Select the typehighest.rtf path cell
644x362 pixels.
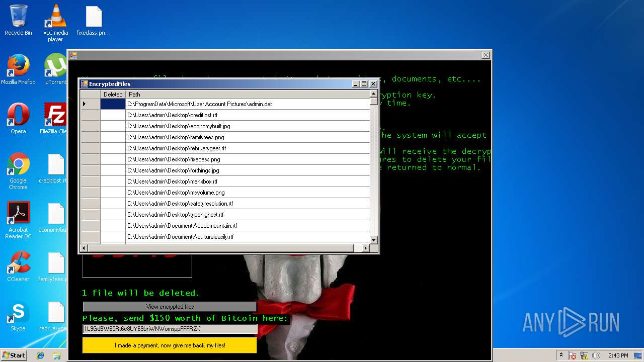[248, 215]
